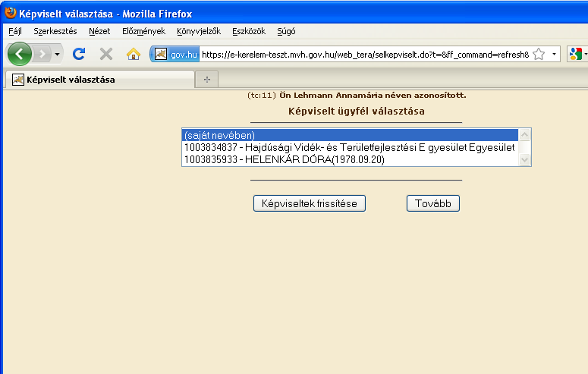Screen dimensions: 588x374
Task: Click the list scrollbar up arrow
Action: click(524, 135)
